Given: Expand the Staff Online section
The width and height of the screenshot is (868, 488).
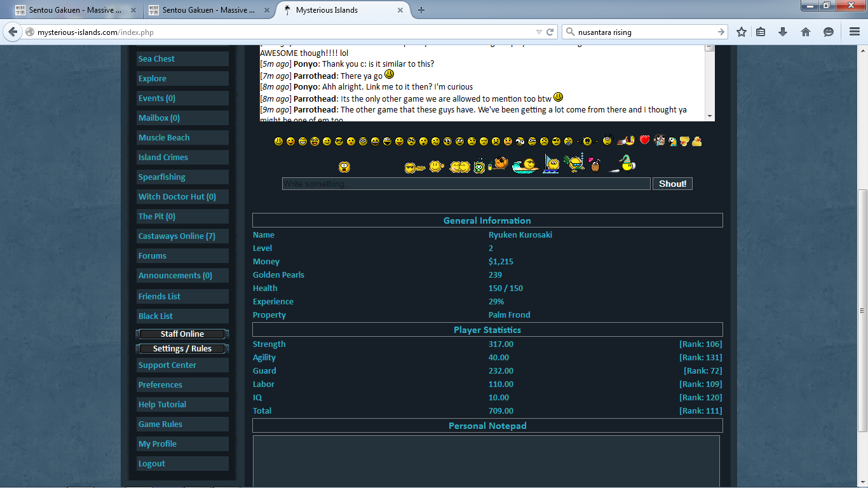Looking at the screenshot, I should click(182, 334).
